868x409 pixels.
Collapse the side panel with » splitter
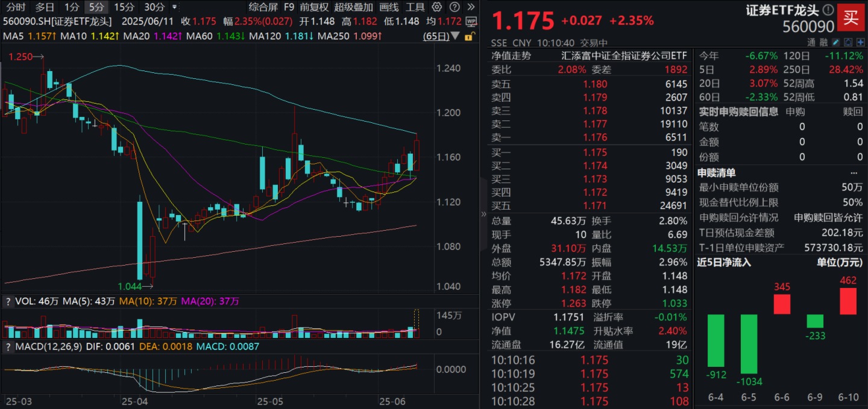[483, 214]
